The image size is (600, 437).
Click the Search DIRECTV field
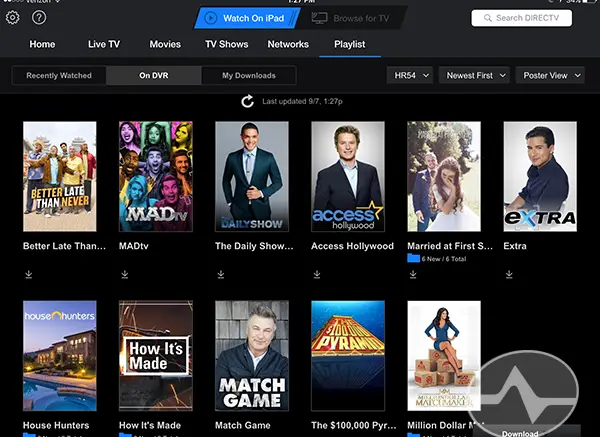(522, 18)
